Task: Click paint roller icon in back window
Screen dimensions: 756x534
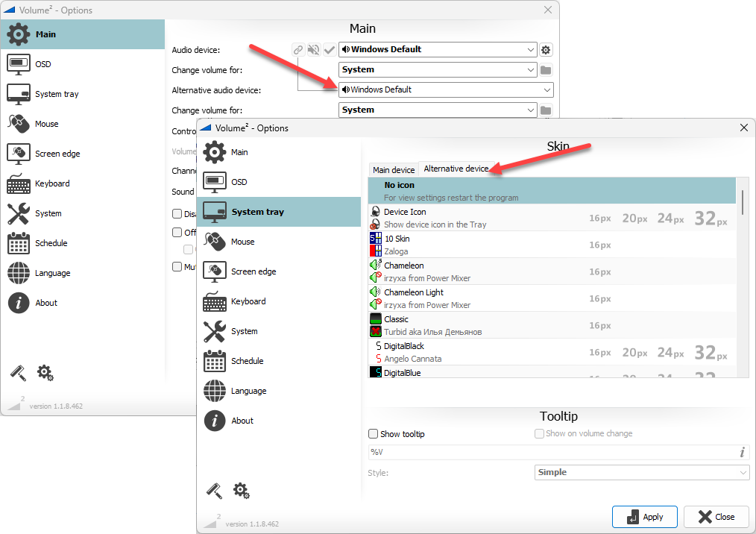Action: tap(19, 373)
